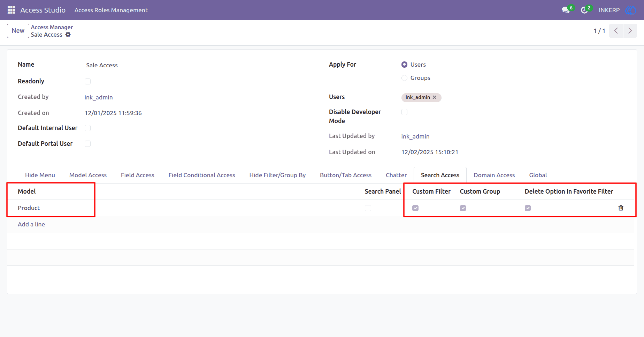Enable Disable Developer Mode checkbox
644x337 pixels.
pos(404,112)
